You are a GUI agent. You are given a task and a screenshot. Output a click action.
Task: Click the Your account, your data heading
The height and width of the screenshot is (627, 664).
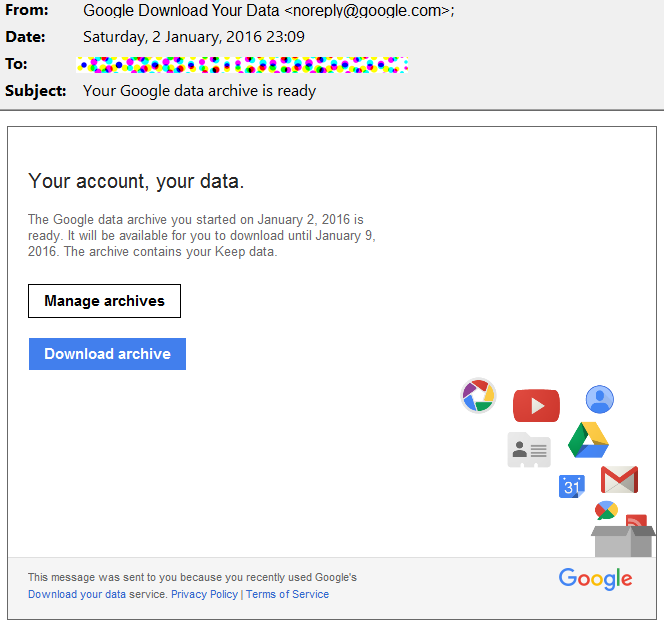[x=136, y=181]
